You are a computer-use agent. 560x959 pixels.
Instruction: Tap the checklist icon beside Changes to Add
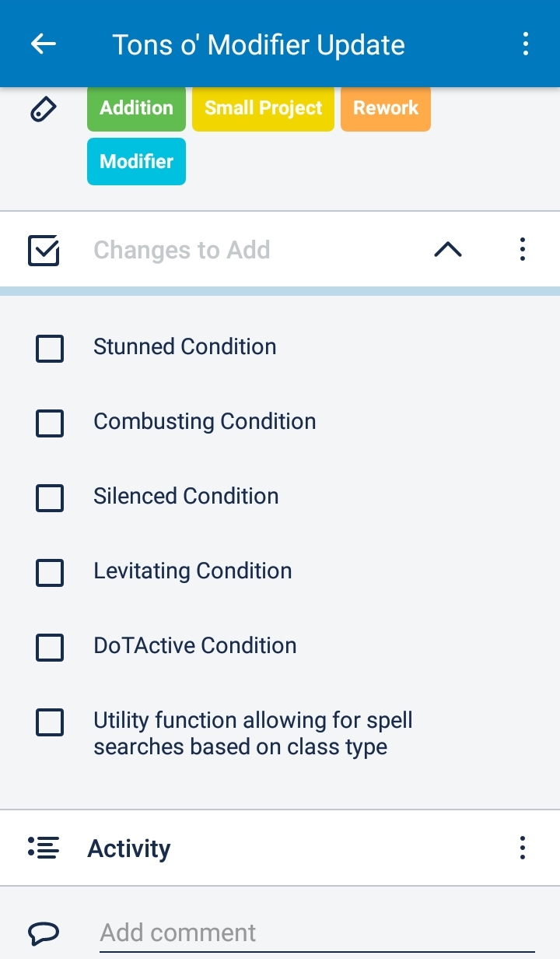coord(44,251)
